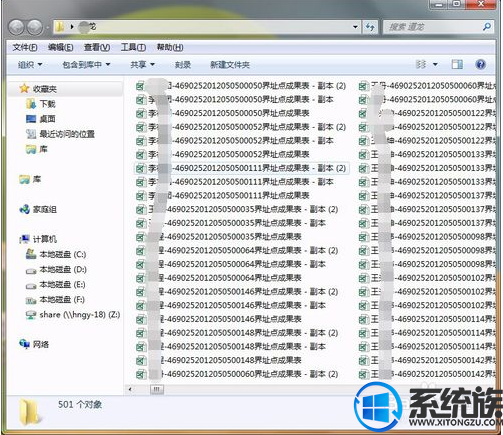Viewport: 503px width, 435px height.
Task: Click the change view icon in toolbar
Action: pyautogui.click(x=421, y=64)
